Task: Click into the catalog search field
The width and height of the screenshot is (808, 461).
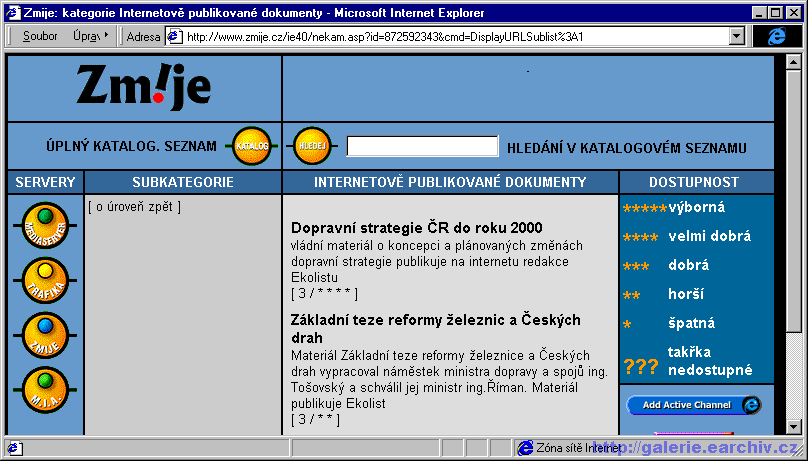Action: (423, 146)
